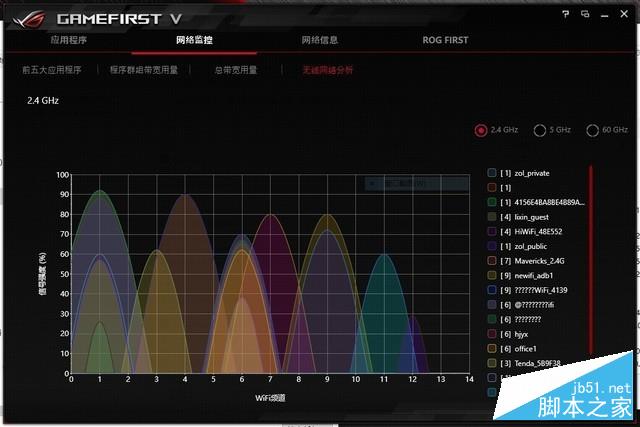
Task: Click the red legend list scrollbar
Action: coord(590,261)
